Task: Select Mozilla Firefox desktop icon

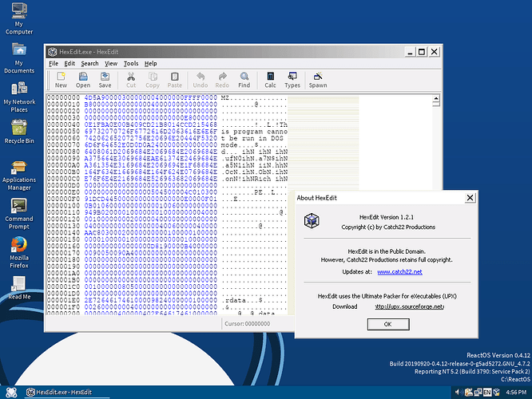Action: pyautogui.click(x=19, y=253)
